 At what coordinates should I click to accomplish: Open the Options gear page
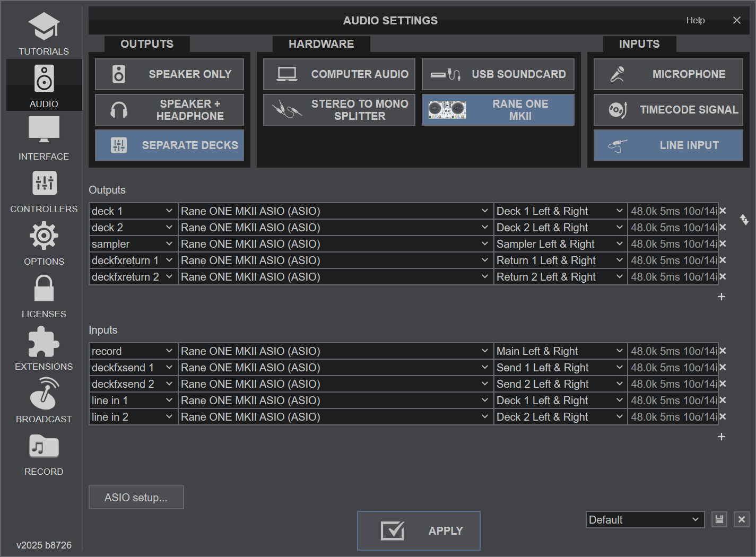[44, 244]
